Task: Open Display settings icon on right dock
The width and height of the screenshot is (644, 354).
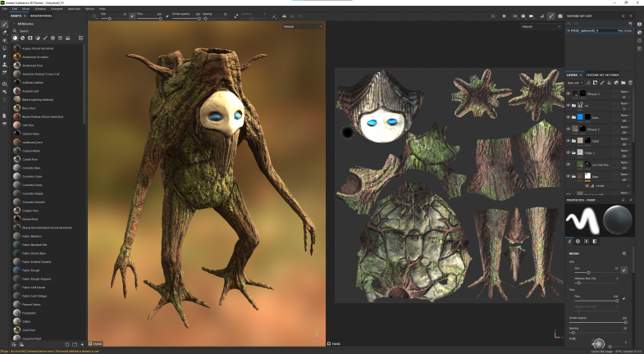Action: [639, 25]
